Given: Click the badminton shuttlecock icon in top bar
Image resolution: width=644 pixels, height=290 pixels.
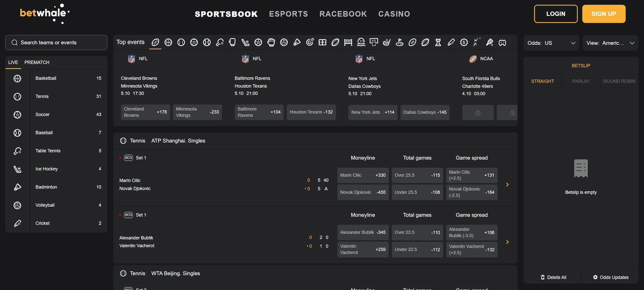Looking at the screenshot, I should click(297, 42).
